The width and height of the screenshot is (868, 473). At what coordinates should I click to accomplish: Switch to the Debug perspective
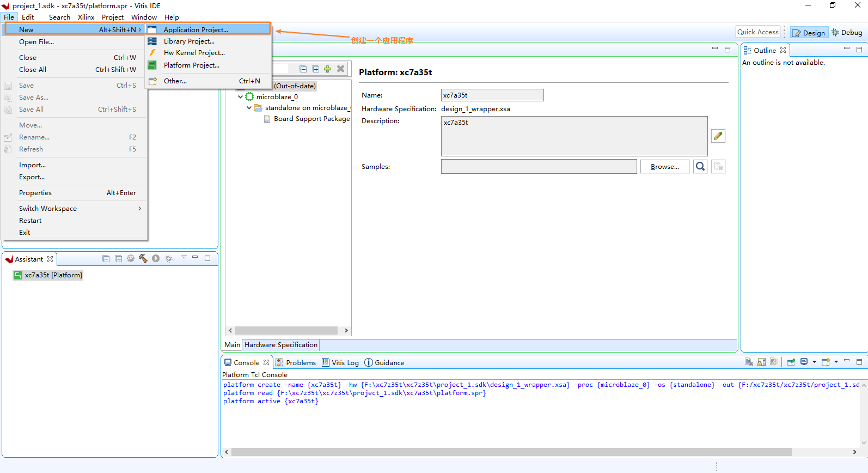click(x=847, y=33)
